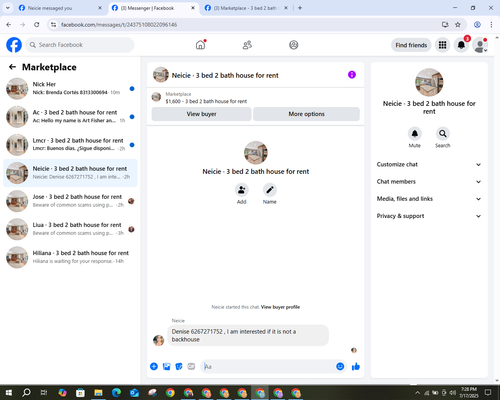Select the Messenger | Facebook browser tab
Image resolution: width=500 pixels, height=400 pixels.
click(x=153, y=8)
